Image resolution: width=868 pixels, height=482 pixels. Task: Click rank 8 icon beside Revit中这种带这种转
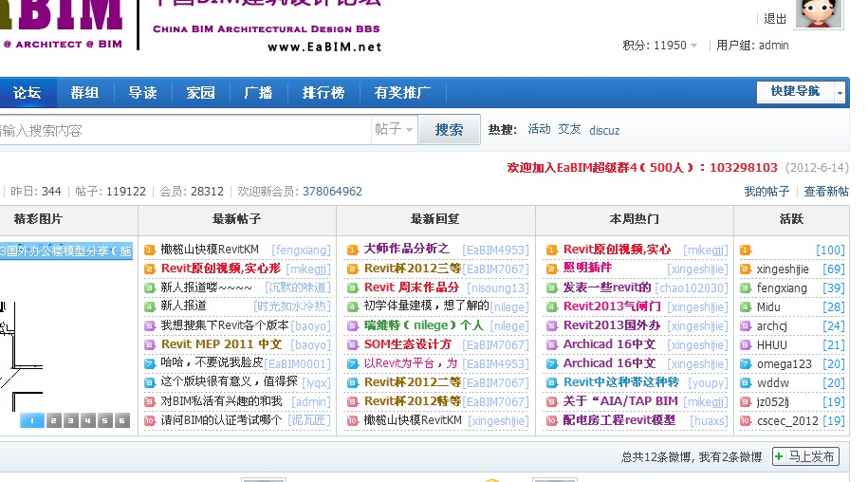point(551,383)
